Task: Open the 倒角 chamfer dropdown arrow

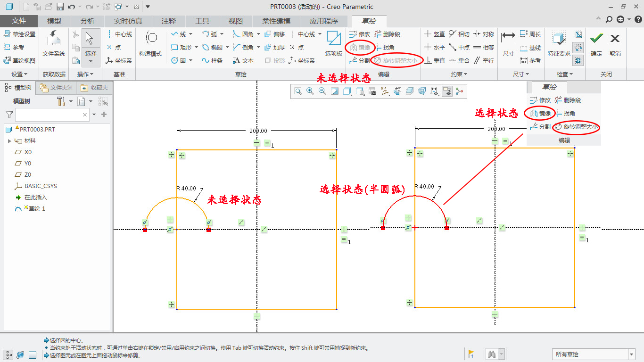Action: pyautogui.click(x=258, y=47)
